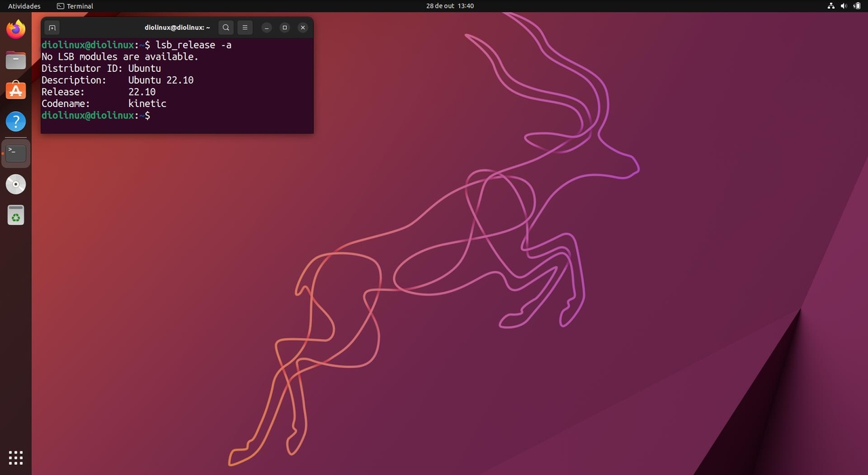Open the system status quick settings menu
This screenshot has height=475, width=868.
pos(843,5)
